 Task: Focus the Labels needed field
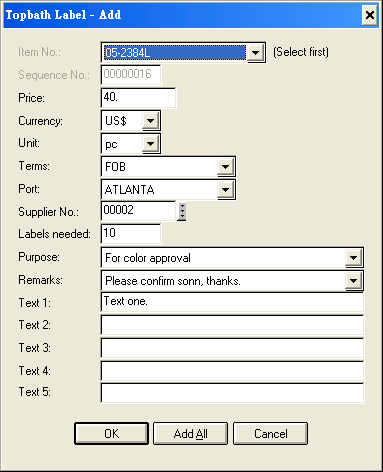[131, 233]
